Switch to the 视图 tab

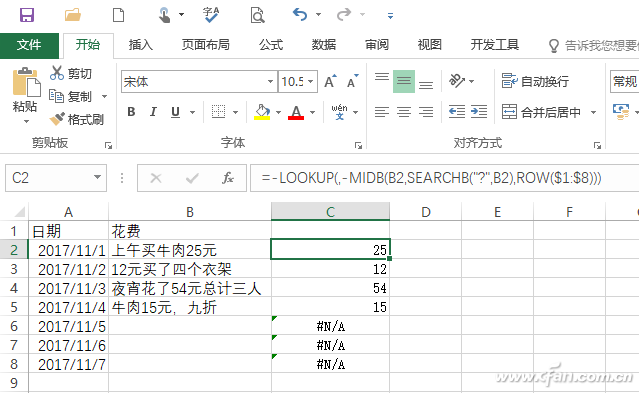(430, 45)
